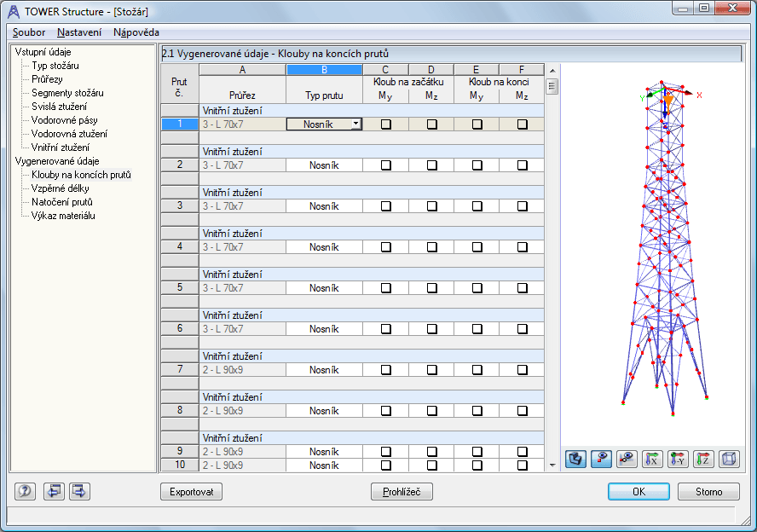Check the My hinge checkbox for prut 1
757x532 pixels.
(384, 124)
